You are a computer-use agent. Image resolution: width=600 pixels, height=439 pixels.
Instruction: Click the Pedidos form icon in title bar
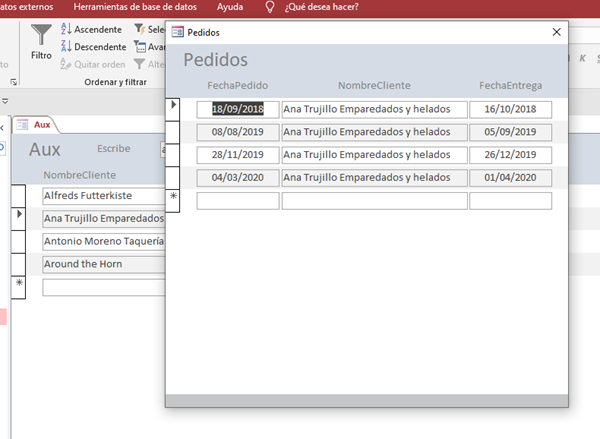178,32
